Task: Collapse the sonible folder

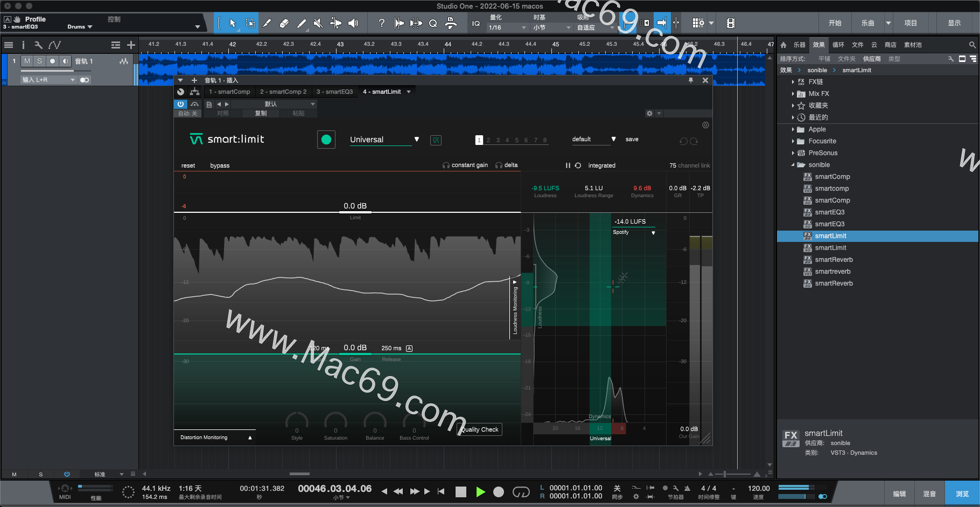Action: (793, 165)
